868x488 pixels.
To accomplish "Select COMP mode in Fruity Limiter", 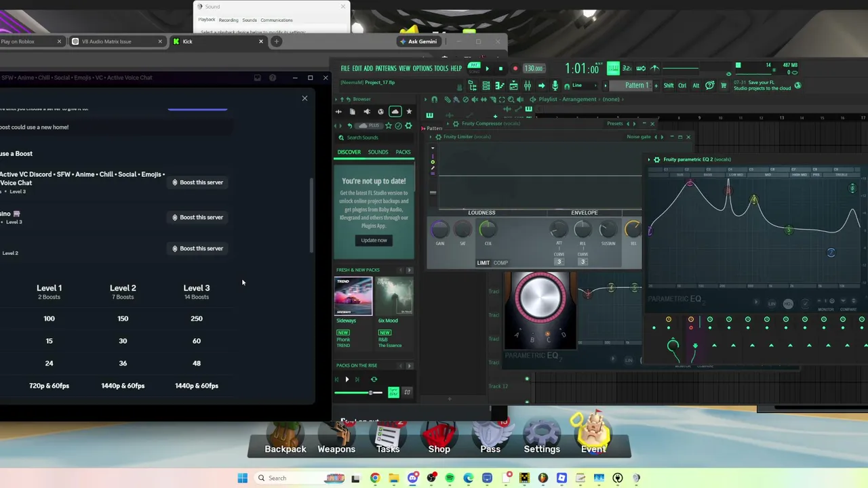I will (500, 263).
